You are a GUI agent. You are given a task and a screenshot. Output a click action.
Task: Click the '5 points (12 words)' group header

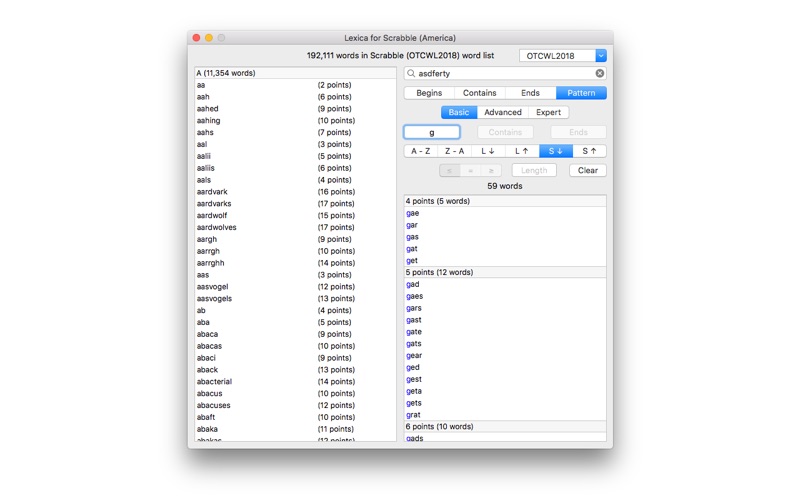505,272
